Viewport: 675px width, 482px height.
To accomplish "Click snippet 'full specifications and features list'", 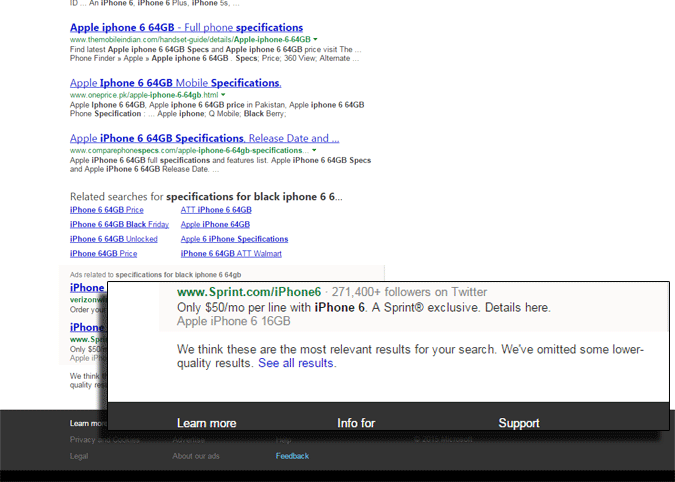I will pyautogui.click(x=220, y=164).
